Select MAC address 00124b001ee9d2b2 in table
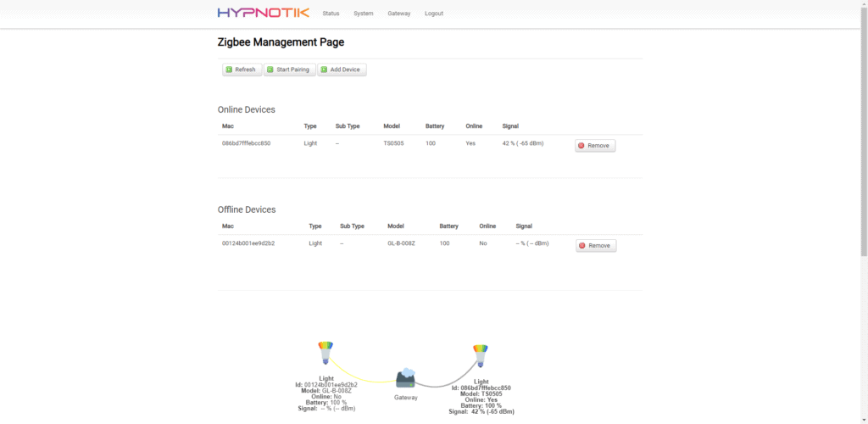Image resolution: width=868 pixels, height=424 pixels. (x=248, y=243)
